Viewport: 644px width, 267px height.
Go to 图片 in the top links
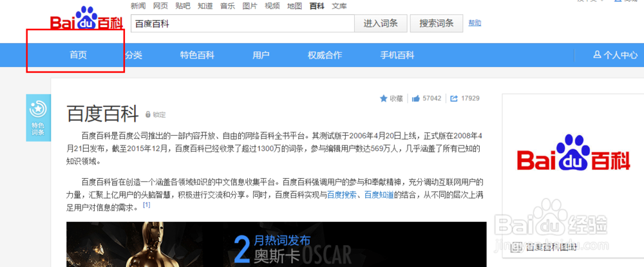250,6
